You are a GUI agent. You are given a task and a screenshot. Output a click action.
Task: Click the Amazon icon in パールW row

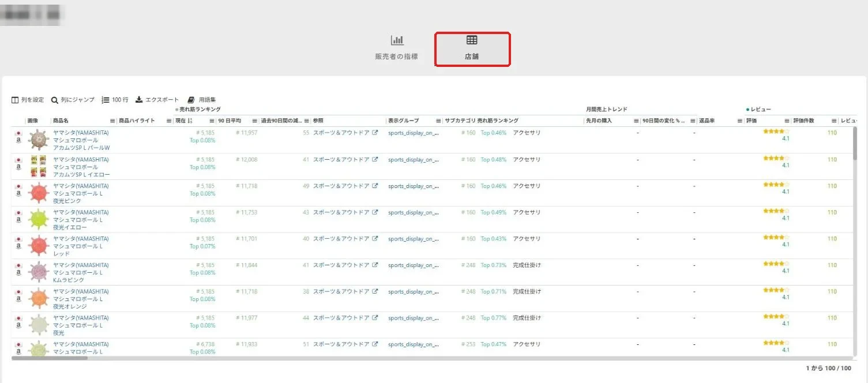18,140
